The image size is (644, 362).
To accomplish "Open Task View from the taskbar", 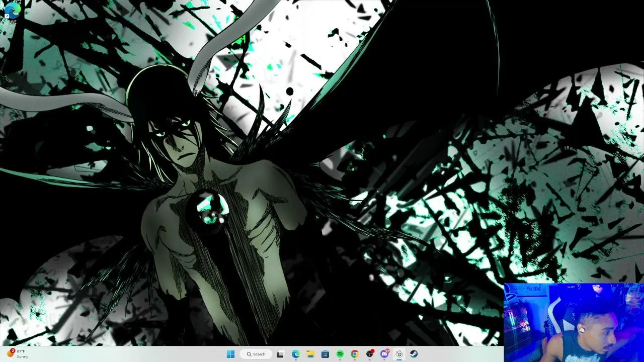I will click(280, 354).
